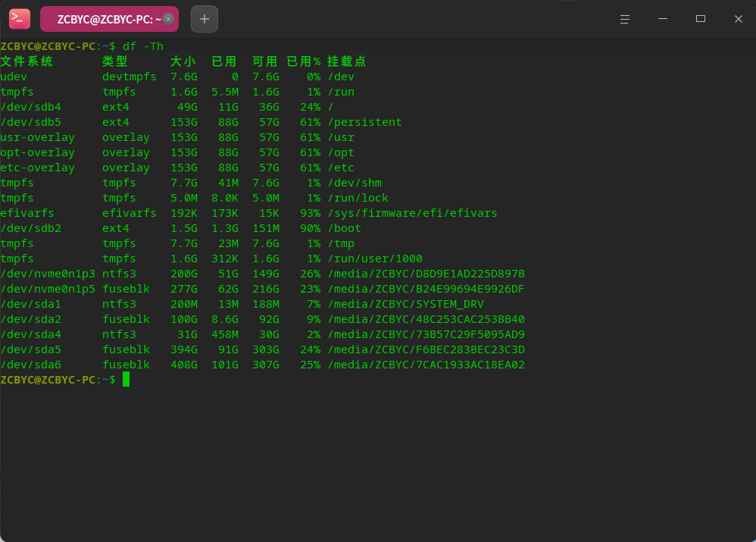Click the 'udev' filesystem entry
Screen dimensions: 756x542
coord(14,77)
